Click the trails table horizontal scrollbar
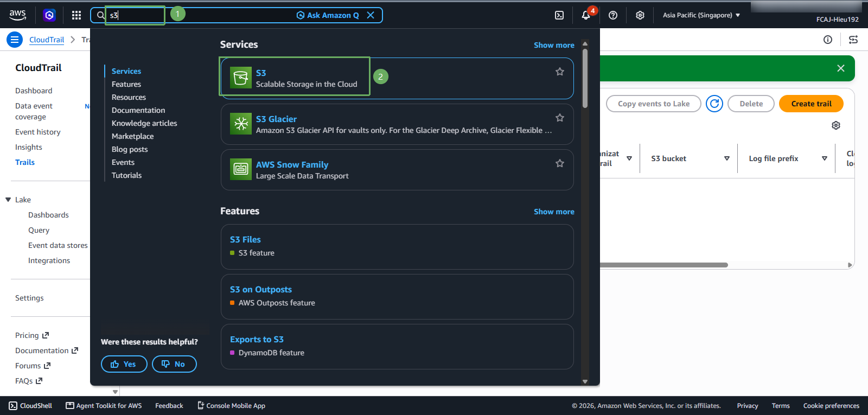Screen dimensions: 868x415 [x=664, y=265]
